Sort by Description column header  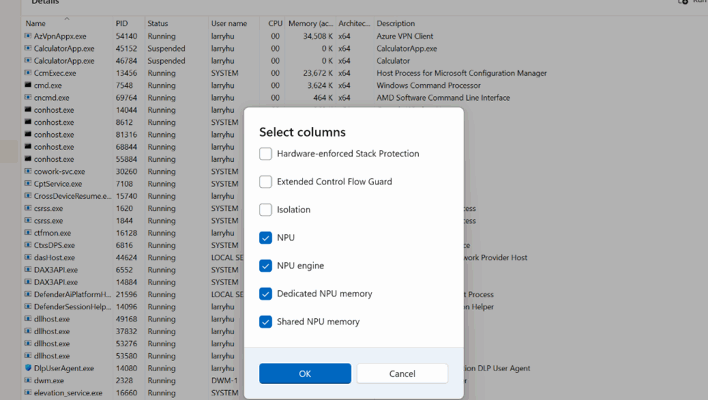[x=396, y=23]
